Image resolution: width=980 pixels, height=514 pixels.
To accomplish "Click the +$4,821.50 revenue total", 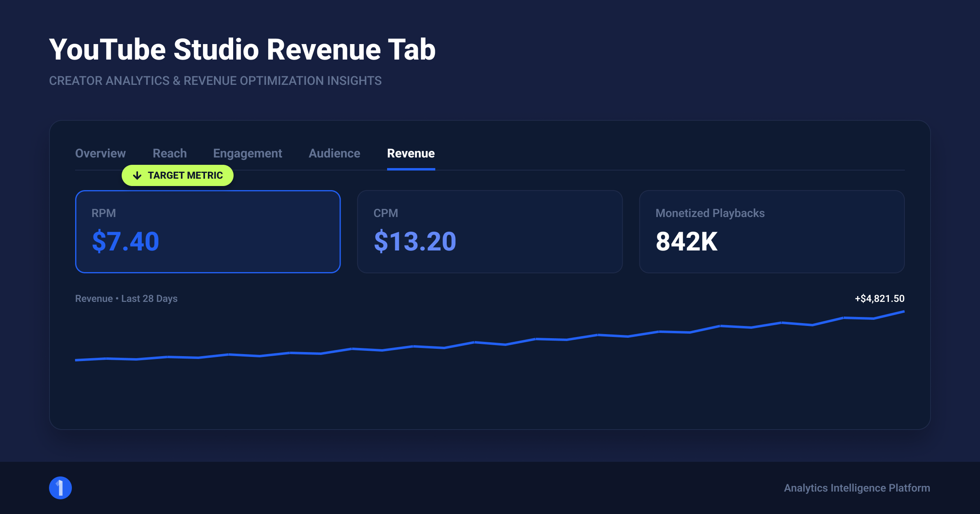I will (x=880, y=299).
